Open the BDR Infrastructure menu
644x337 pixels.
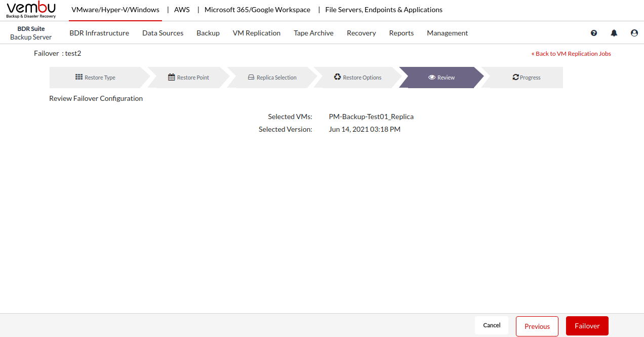coord(99,33)
